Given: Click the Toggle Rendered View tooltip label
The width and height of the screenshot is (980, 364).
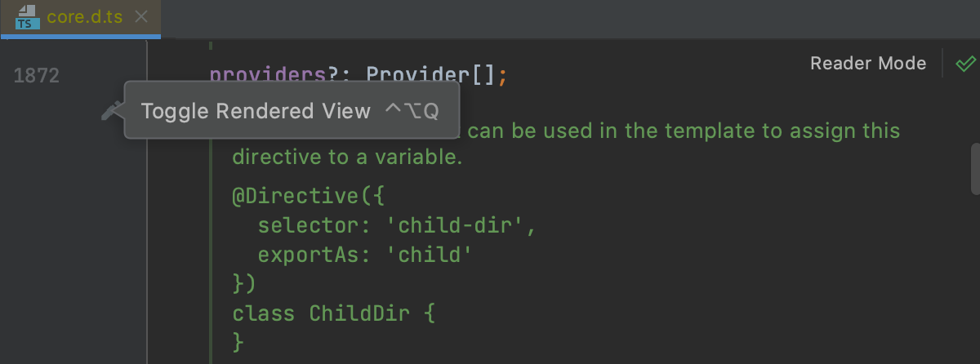Looking at the screenshot, I should [x=256, y=111].
